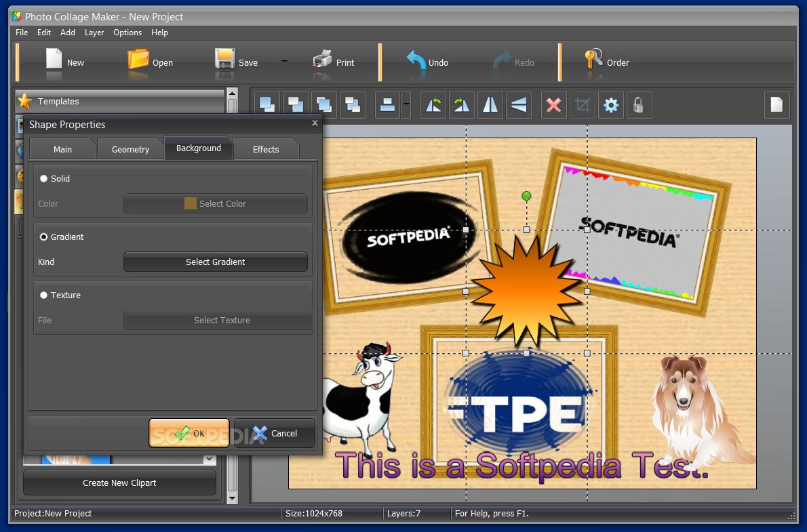
Task: Open the clipart list dropdown above Create New Clipart
Action: pos(209,458)
